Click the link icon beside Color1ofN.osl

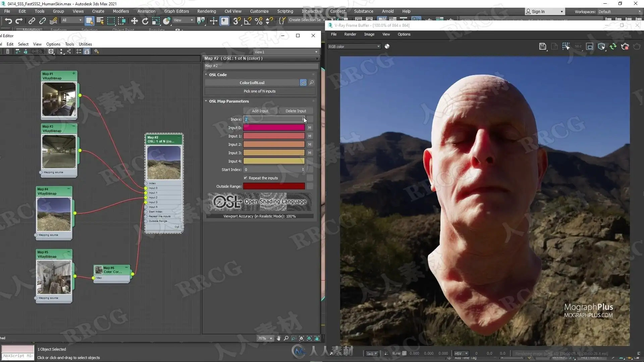(x=303, y=83)
